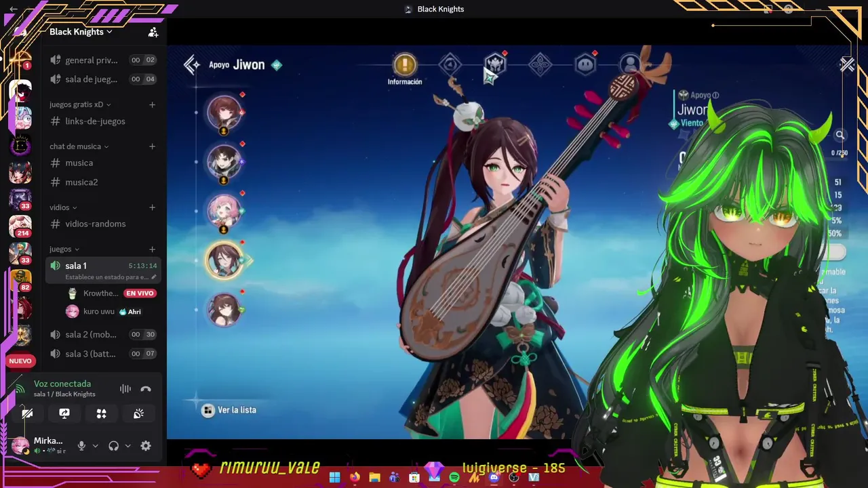Open Spotify from the taskbar
868x488 pixels.
[454, 477]
